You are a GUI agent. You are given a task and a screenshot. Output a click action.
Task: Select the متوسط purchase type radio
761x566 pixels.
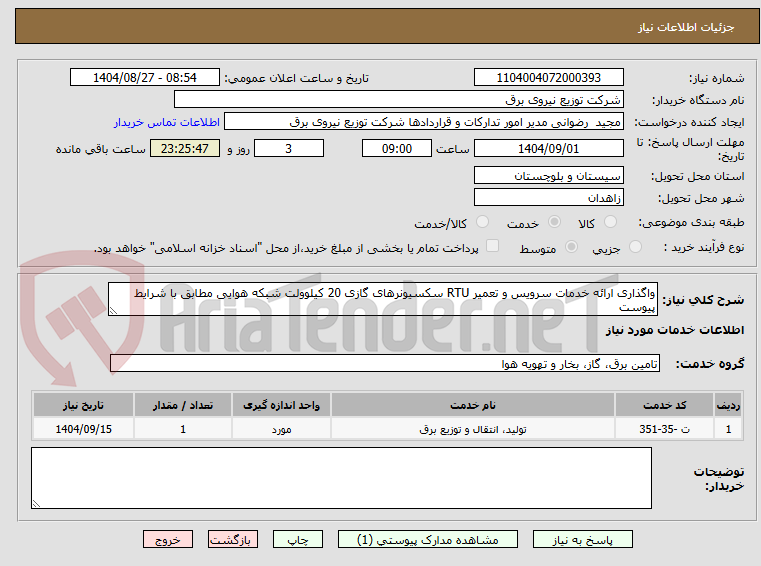[x=572, y=247]
